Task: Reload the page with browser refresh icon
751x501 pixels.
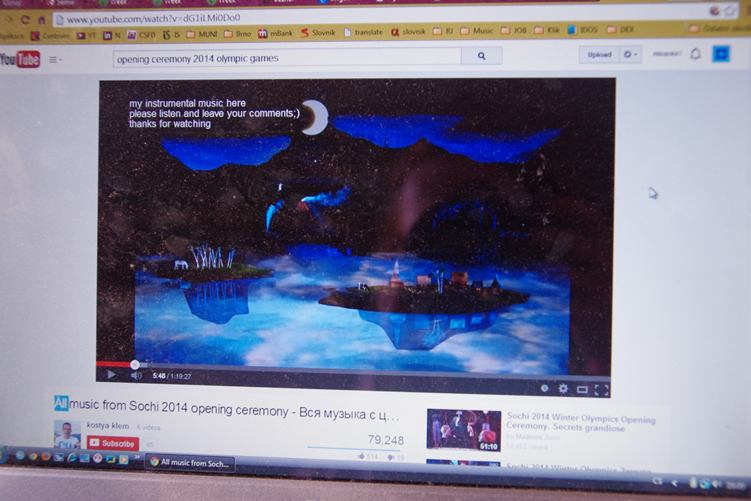Action: [x=25, y=20]
